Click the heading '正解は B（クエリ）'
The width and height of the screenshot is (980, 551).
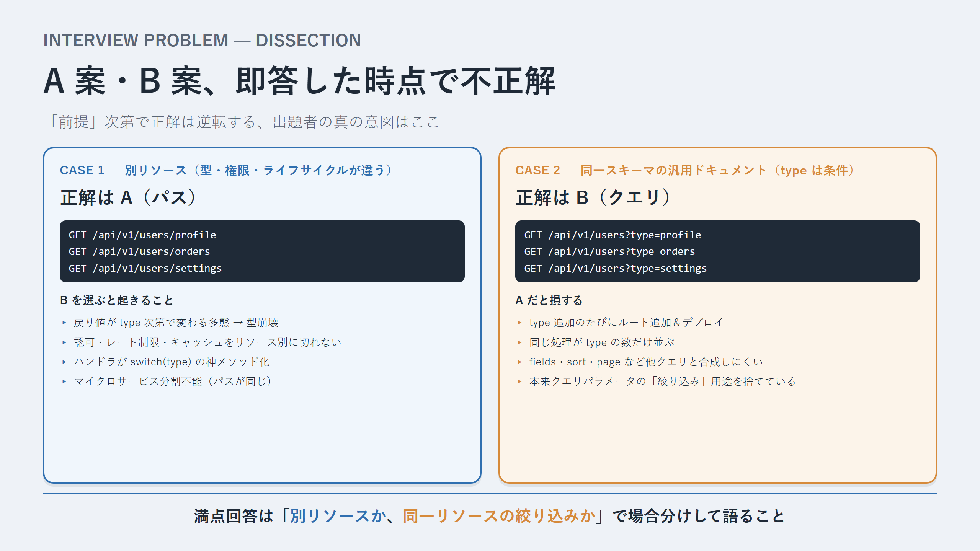click(593, 197)
